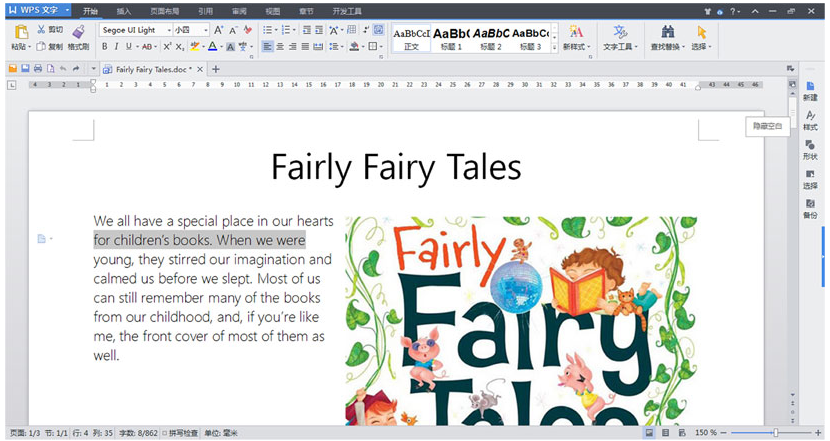
Task: Open the Shapes (形状) sidebar panel
Action: tap(810, 149)
